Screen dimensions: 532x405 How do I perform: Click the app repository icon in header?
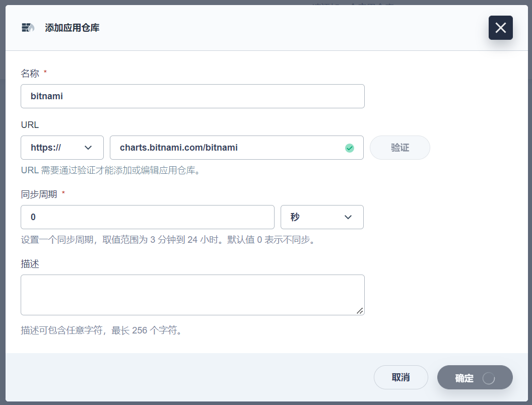28,28
